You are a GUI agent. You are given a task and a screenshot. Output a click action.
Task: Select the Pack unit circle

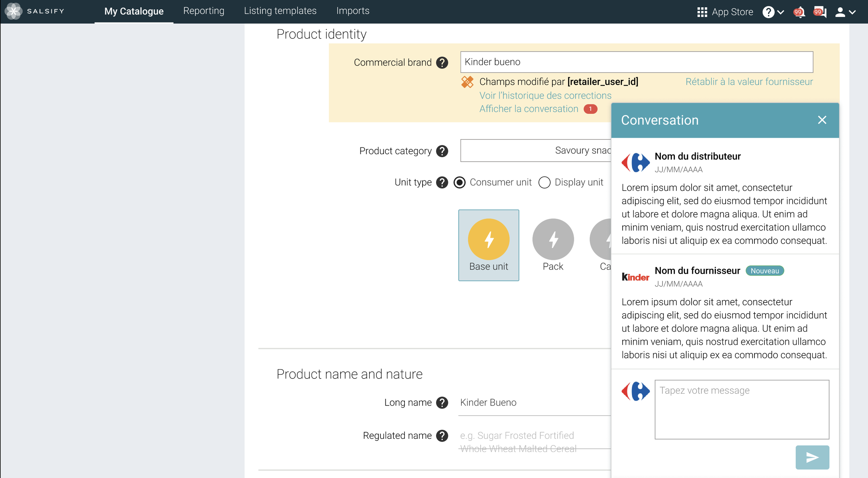coord(553,239)
